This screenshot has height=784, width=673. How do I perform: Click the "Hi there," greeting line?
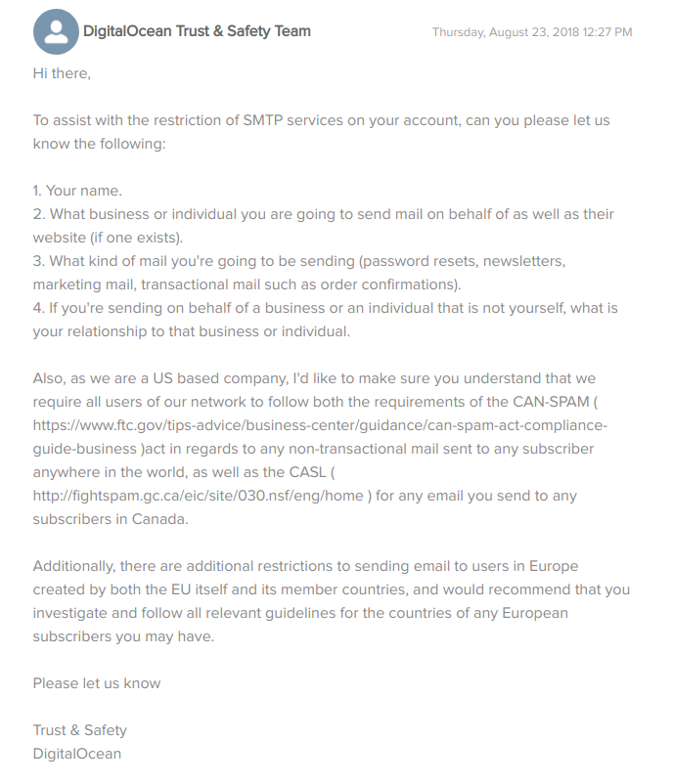[x=63, y=73]
